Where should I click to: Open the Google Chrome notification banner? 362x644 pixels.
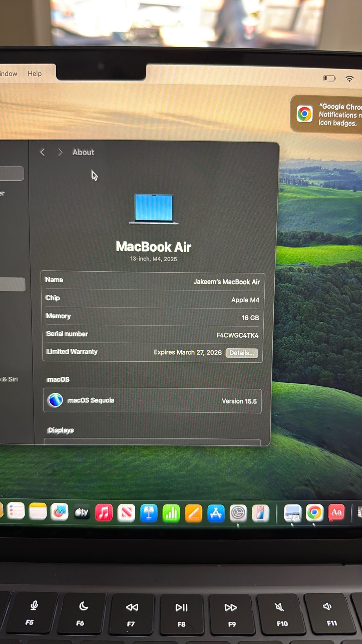[327, 114]
